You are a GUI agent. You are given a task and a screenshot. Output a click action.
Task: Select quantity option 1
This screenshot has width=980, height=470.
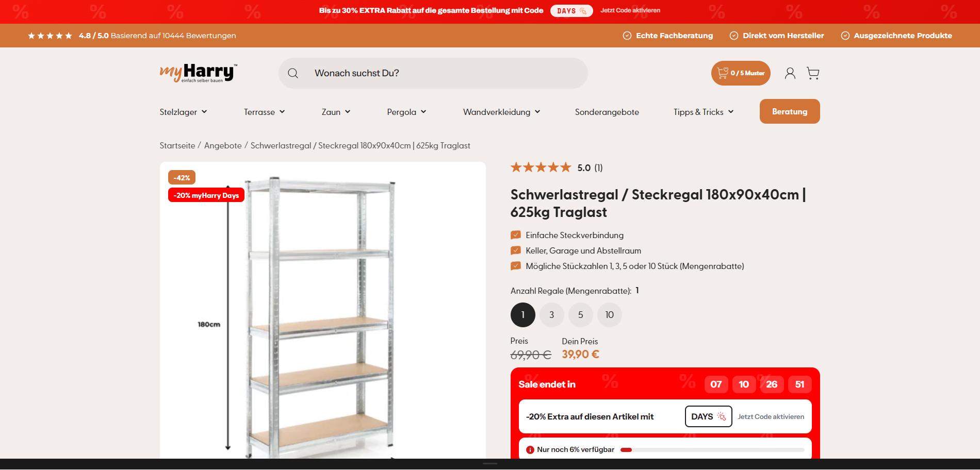pos(523,315)
